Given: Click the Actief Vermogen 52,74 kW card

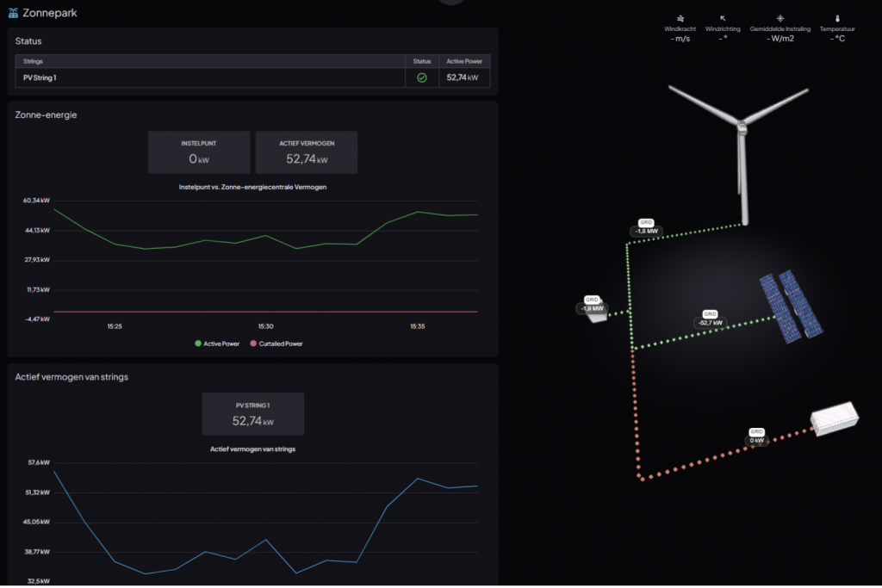Looking at the screenshot, I should pyautogui.click(x=306, y=152).
